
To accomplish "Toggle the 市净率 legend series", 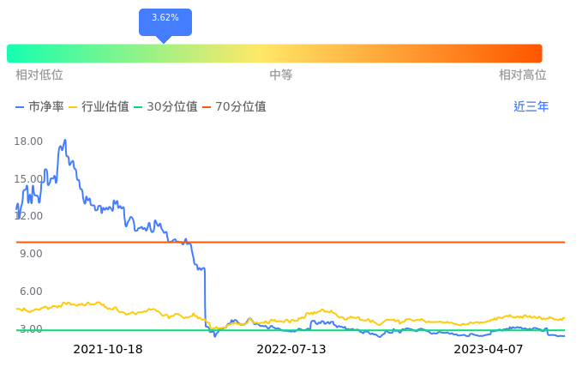I will tap(39, 107).
